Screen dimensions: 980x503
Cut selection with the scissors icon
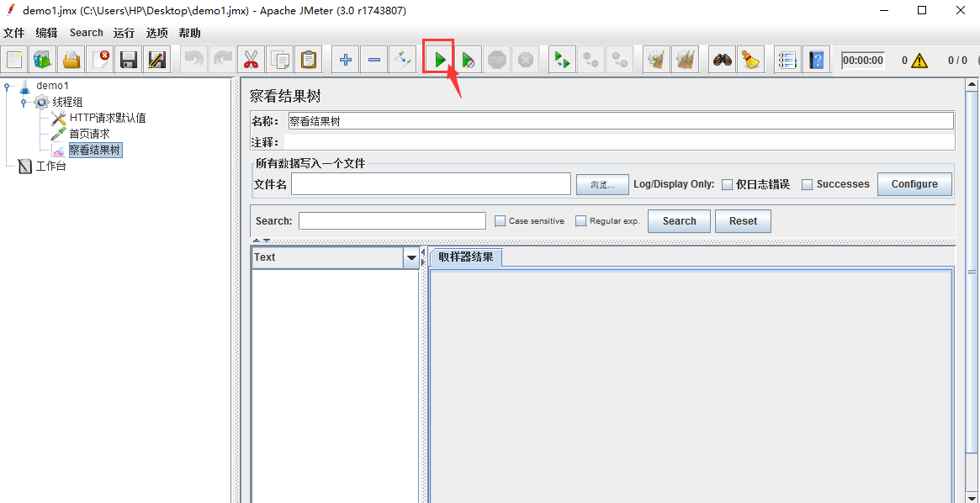click(x=252, y=60)
